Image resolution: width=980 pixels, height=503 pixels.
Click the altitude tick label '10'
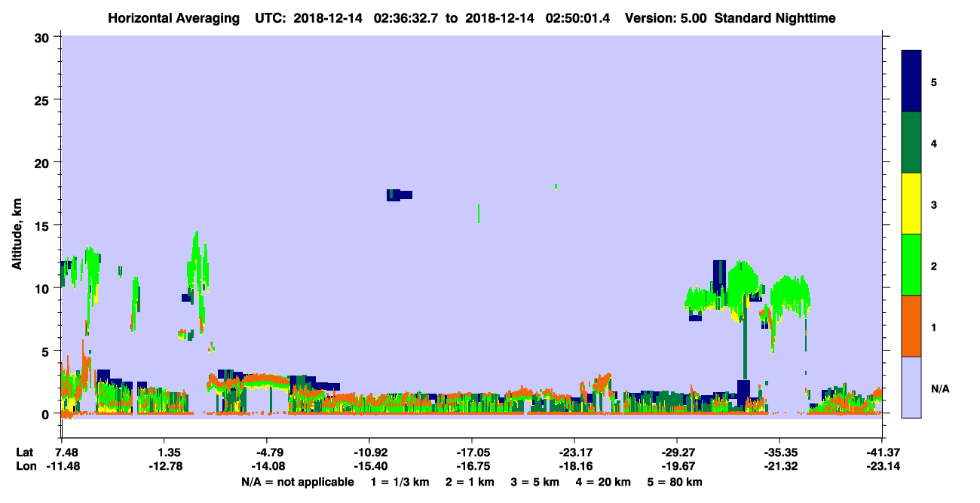pos(44,288)
